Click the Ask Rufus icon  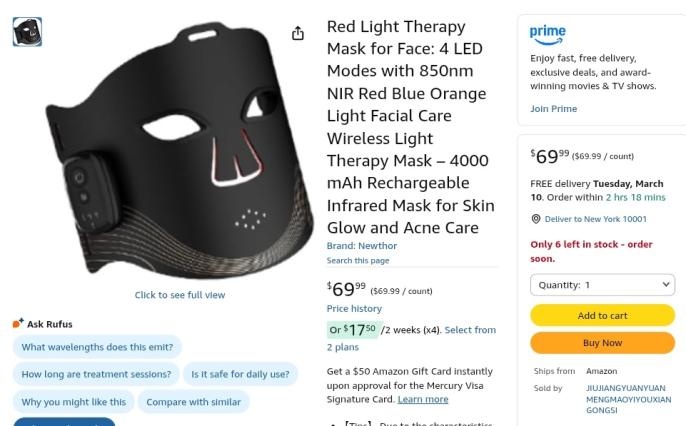[x=18, y=323]
